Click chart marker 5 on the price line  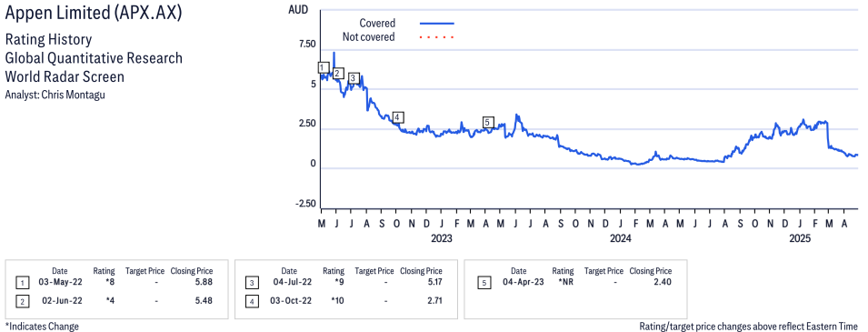[488, 122]
